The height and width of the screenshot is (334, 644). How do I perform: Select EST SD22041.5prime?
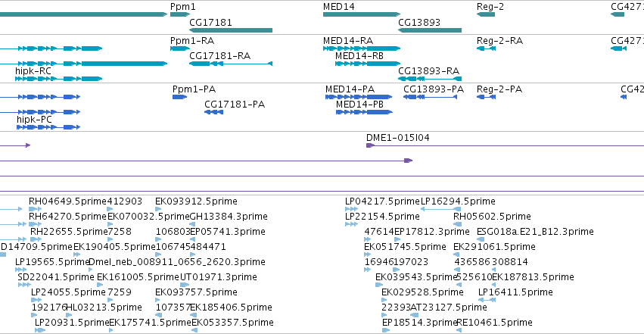56,277
